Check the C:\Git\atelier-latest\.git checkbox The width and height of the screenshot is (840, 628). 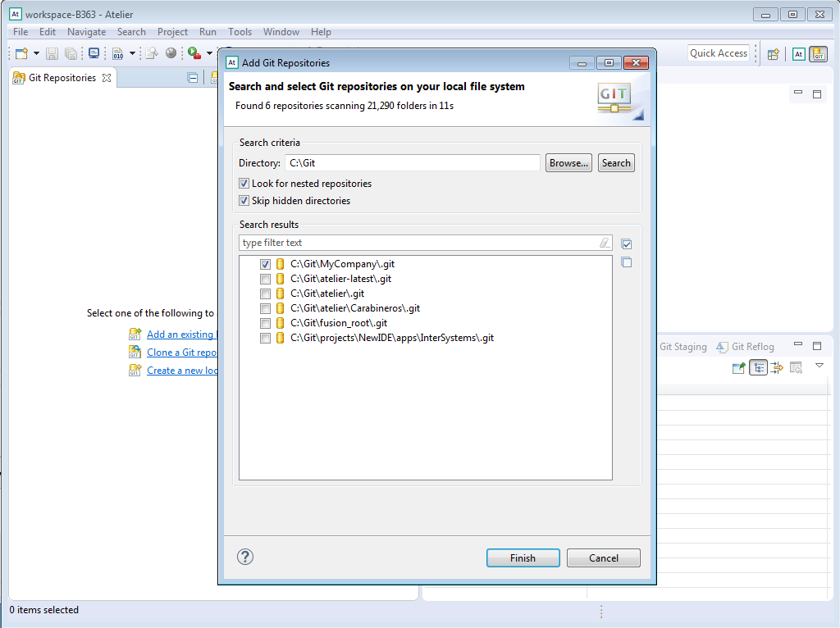tap(265, 279)
